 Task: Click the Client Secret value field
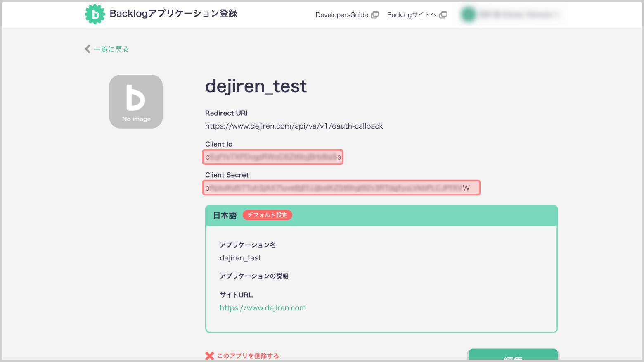click(x=341, y=188)
